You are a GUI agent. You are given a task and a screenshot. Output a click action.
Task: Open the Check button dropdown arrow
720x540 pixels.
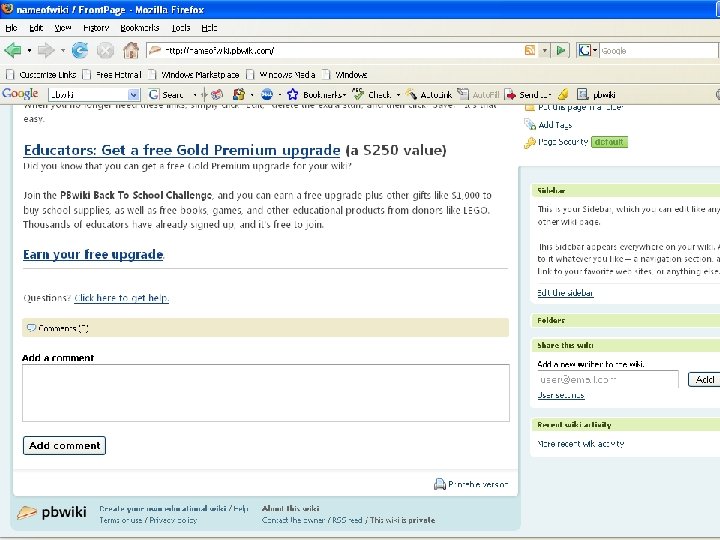coord(398,95)
